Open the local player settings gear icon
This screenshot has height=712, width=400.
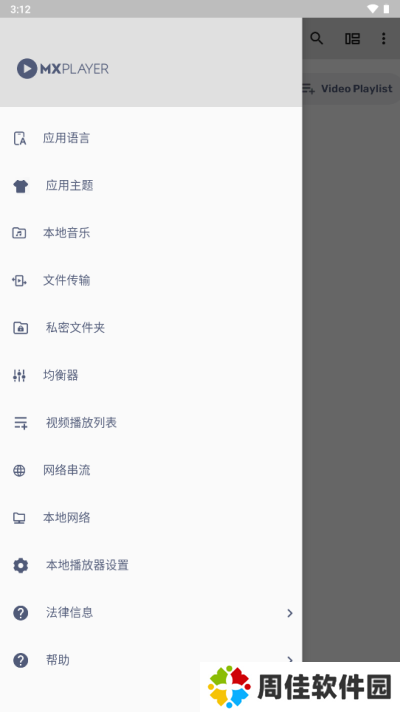click(x=20, y=565)
